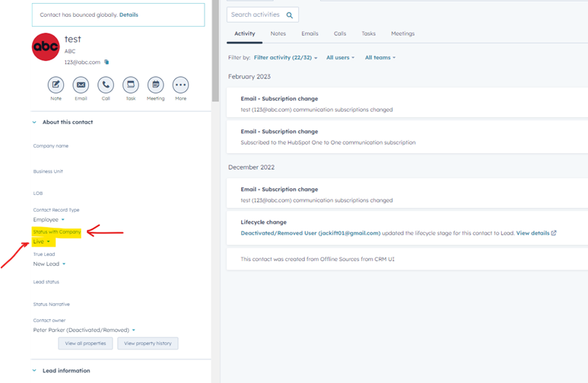Open the Status with Company Live dropdown
The image size is (588, 383).
(43, 241)
